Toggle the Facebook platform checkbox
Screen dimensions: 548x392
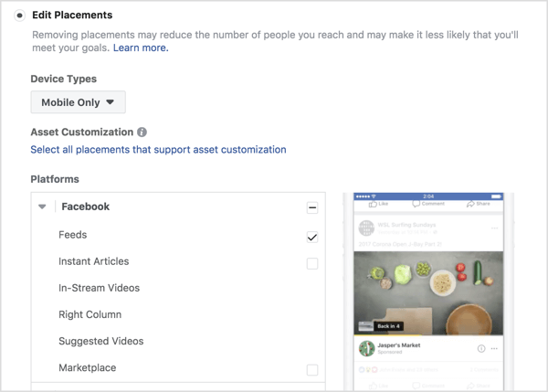pyautogui.click(x=312, y=207)
